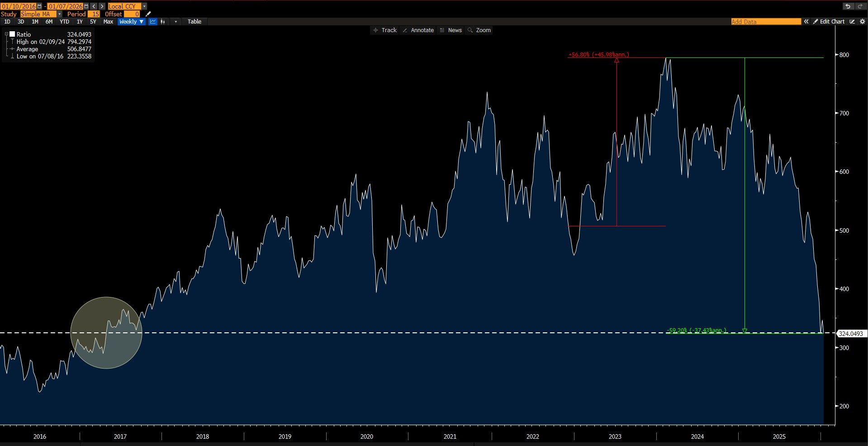Open the Weekly periodicity dropdown
The image size is (868, 446).
[131, 22]
